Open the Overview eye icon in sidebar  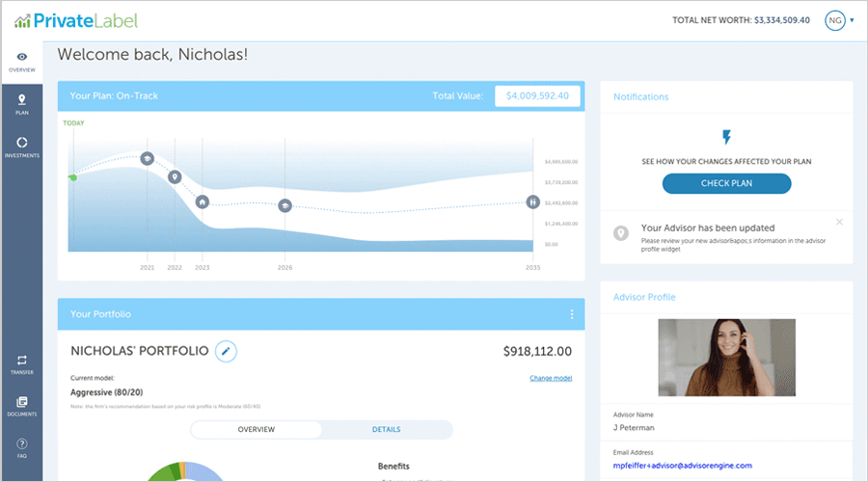click(21, 62)
